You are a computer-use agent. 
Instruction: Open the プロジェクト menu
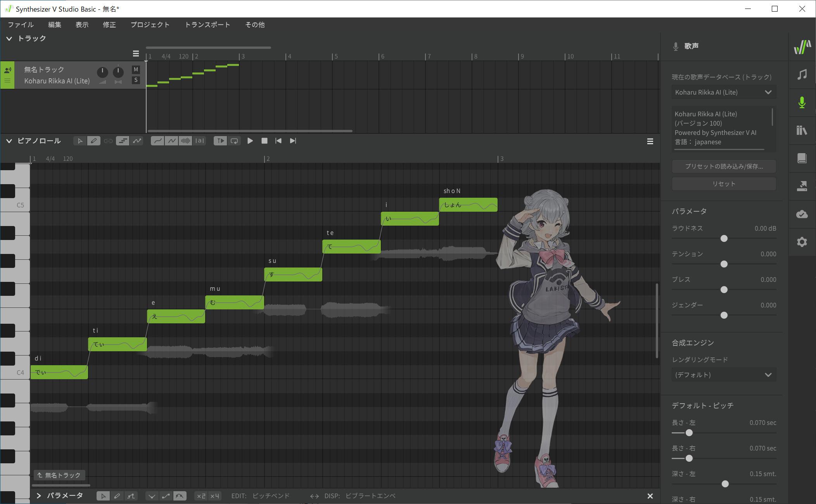coord(150,25)
